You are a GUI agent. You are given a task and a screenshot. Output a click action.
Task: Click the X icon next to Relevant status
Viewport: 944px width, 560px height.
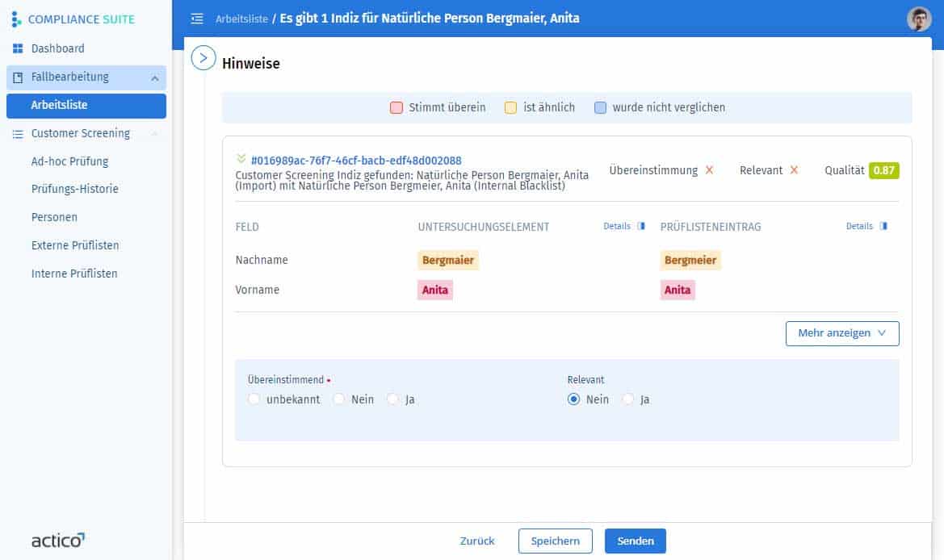(794, 170)
